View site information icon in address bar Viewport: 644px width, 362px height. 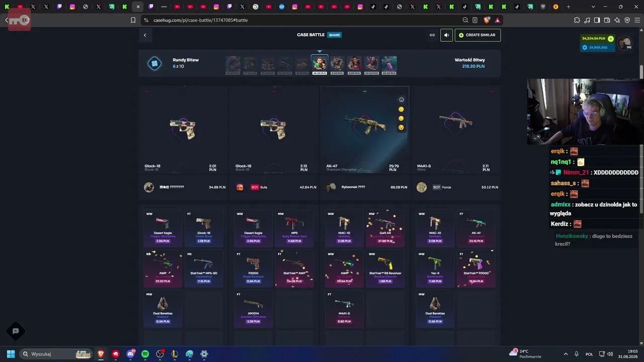146,20
